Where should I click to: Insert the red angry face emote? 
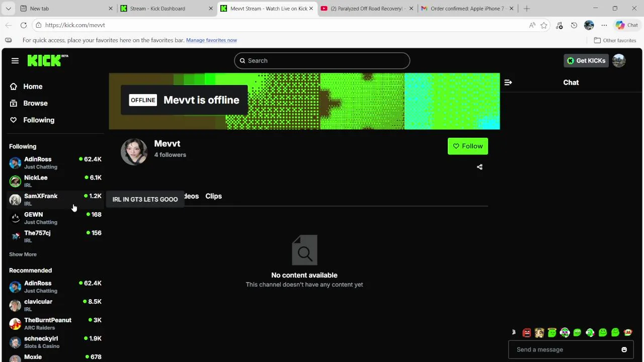point(527,332)
